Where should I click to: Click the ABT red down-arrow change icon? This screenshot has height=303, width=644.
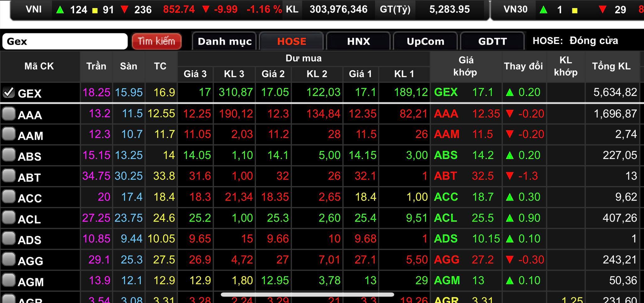tap(510, 176)
